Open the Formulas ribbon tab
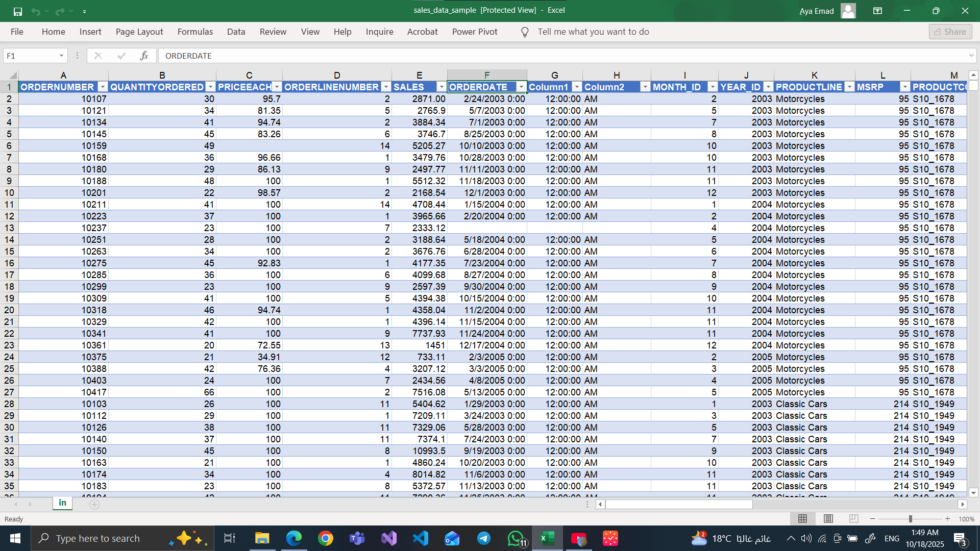This screenshot has height=551, width=980. (x=195, y=32)
